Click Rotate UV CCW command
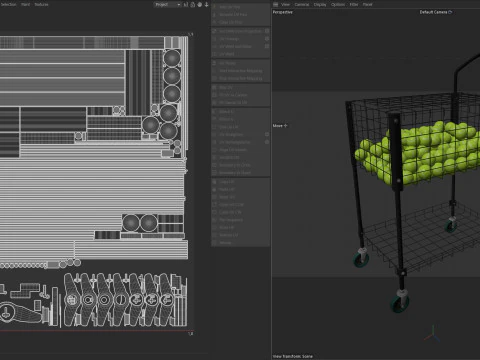Viewport: 480px width, 360px height. tap(241, 205)
